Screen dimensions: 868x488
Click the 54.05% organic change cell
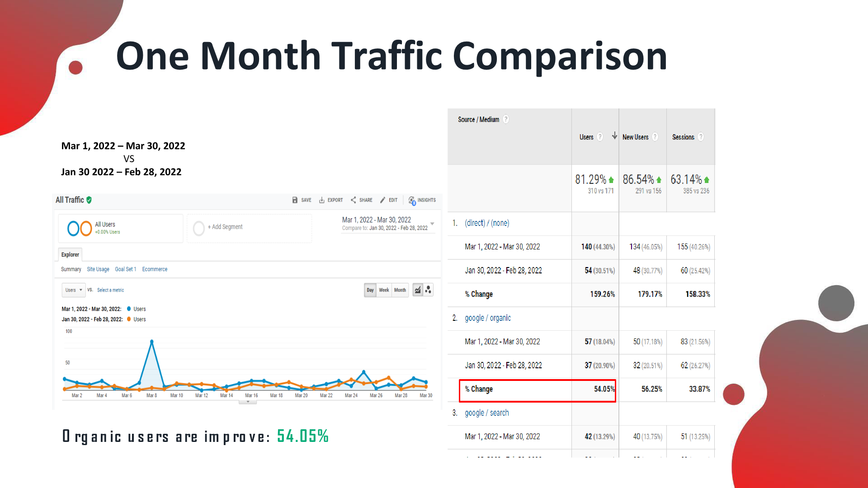(x=594, y=389)
